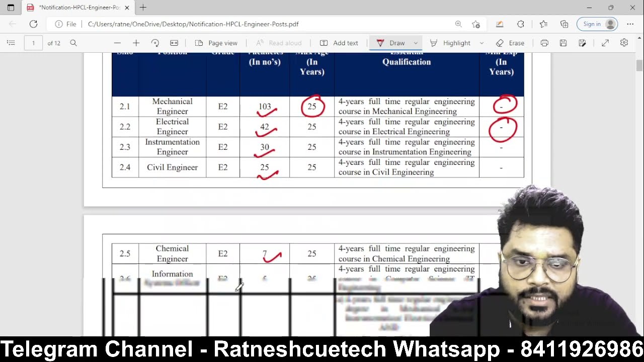Switch to the Notification-HPCL-Engineer tab
The image size is (644, 362).
tap(78, 8)
